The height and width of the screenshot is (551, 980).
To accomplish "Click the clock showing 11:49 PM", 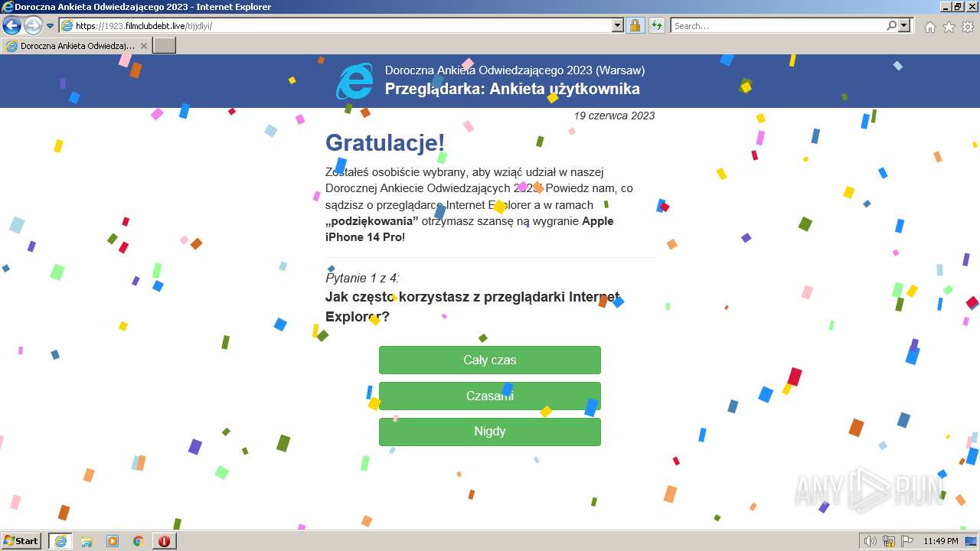I will pyautogui.click(x=940, y=541).
